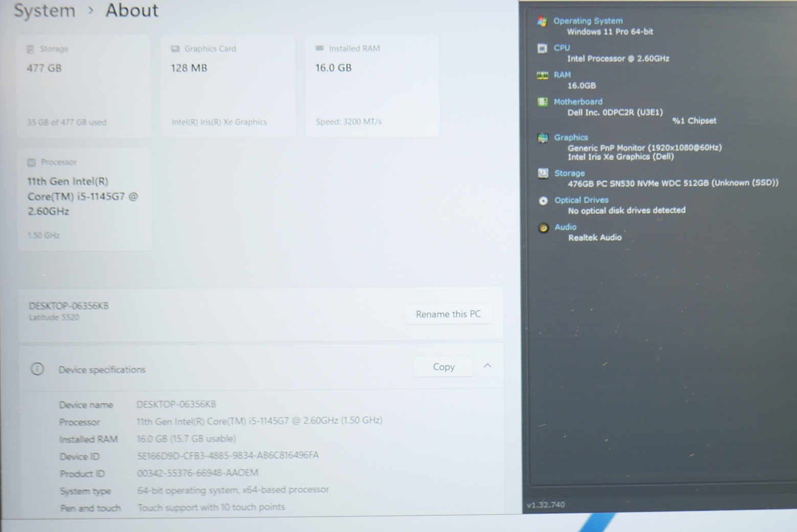Click the Audio speaker icon in Speccy

tap(543, 228)
